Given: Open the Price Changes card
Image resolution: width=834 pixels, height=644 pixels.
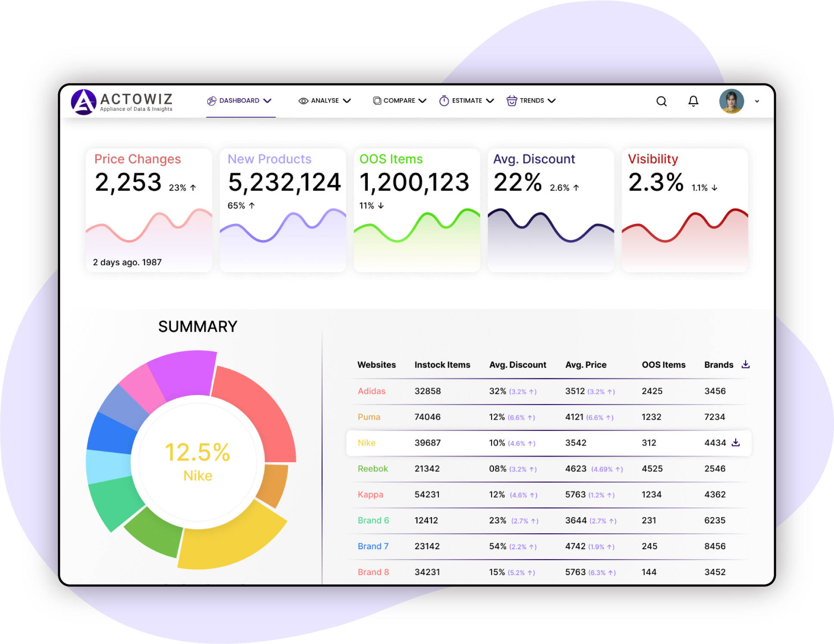Looking at the screenshot, I should point(149,210).
